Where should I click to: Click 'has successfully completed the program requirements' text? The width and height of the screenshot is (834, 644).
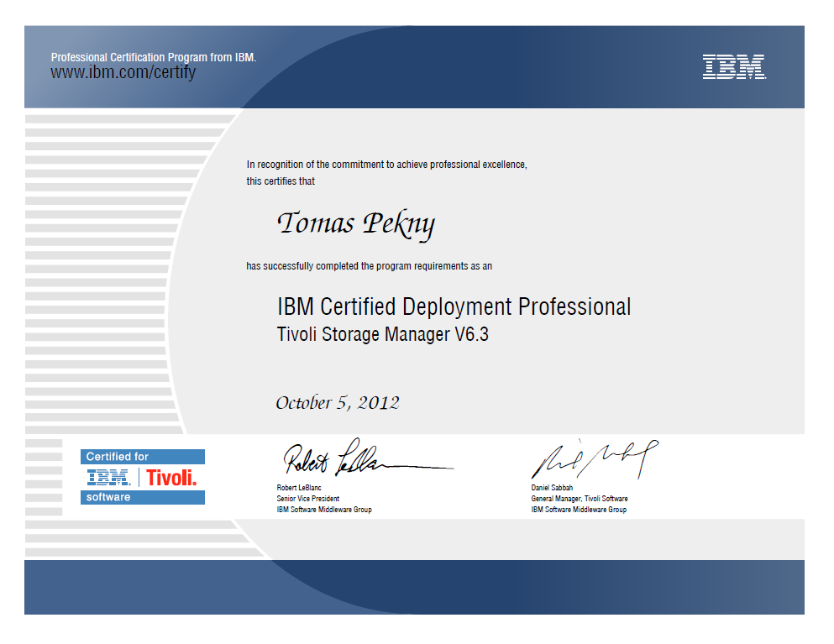[x=369, y=266]
